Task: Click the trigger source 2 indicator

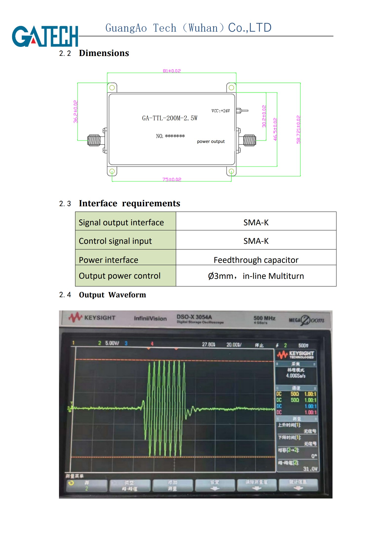Action: (285, 345)
